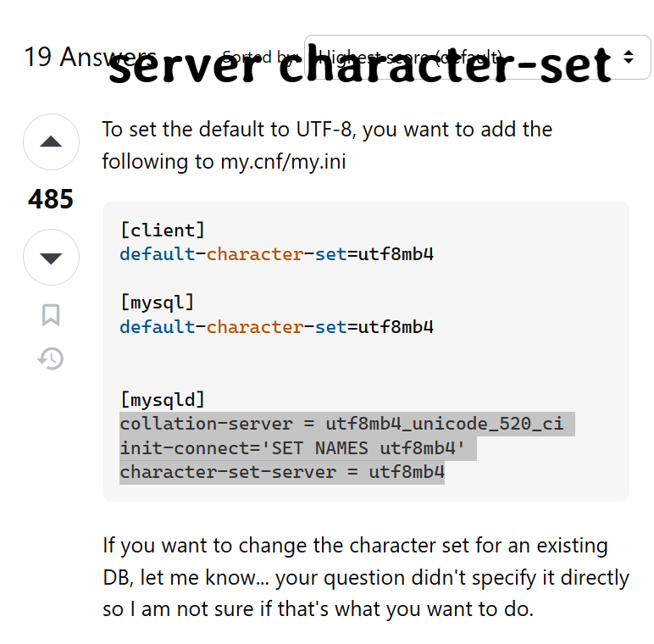Viewport: 654px width, 644px height.
Task: Click the 'server character-set' heading text
Action: pyautogui.click(x=361, y=66)
